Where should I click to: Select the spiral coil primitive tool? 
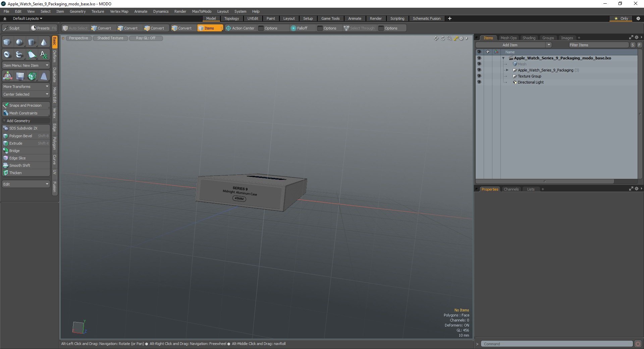pyautogui.click(x=19, y=55)
